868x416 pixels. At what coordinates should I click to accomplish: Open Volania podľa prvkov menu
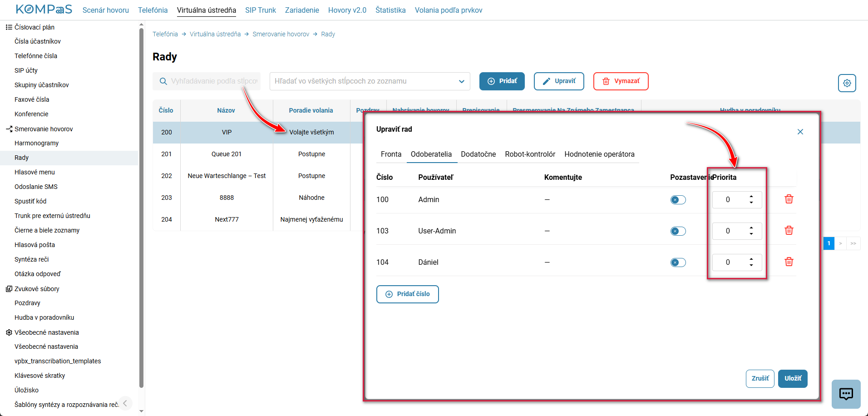tap(449, 10)
